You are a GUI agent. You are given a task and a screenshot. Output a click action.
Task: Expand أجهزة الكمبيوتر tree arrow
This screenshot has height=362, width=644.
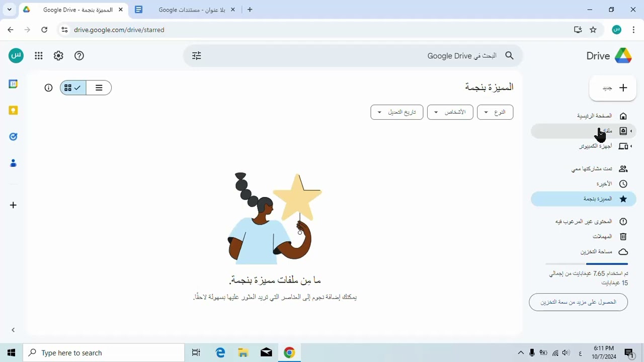pyautogui.click(x=631, y=146)
